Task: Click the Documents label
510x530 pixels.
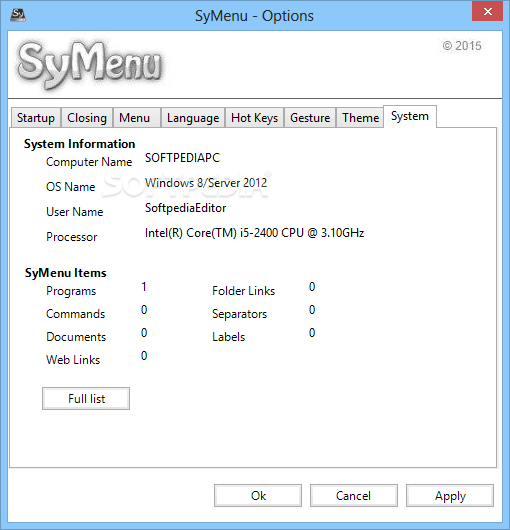Action: pos(76,337)
